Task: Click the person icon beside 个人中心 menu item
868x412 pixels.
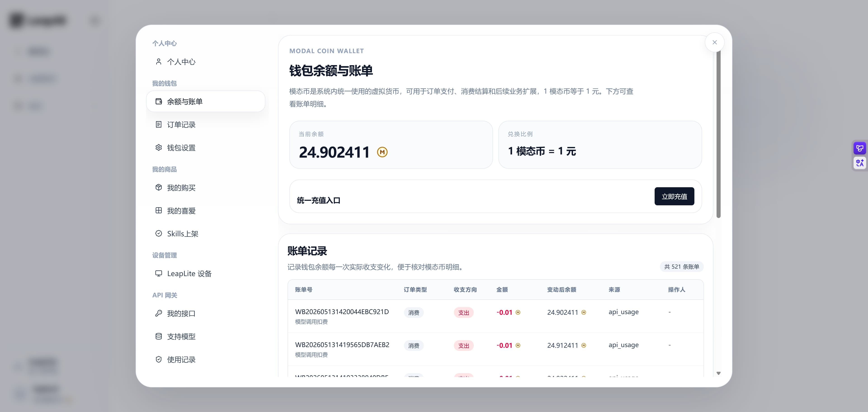Action: click(158, 62)
